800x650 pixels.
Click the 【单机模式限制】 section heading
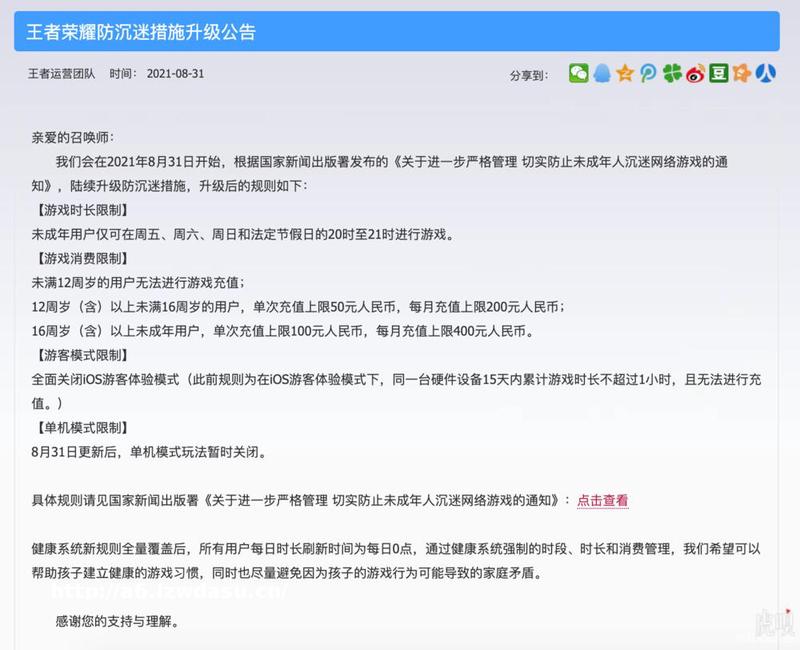tap(82, 428)
